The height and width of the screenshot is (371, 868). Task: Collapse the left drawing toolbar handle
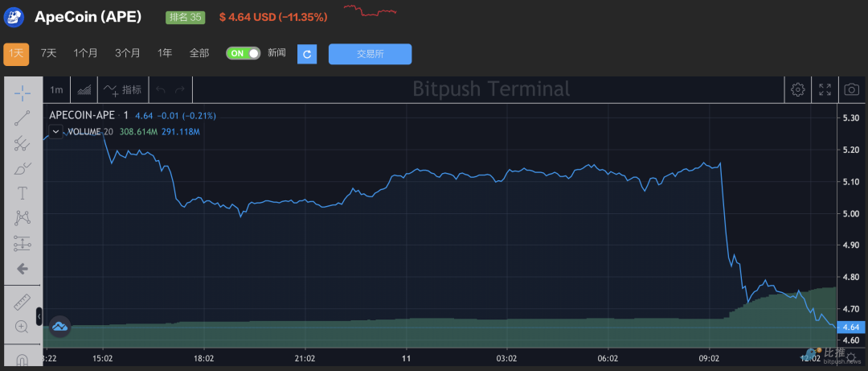click(39, 316)
